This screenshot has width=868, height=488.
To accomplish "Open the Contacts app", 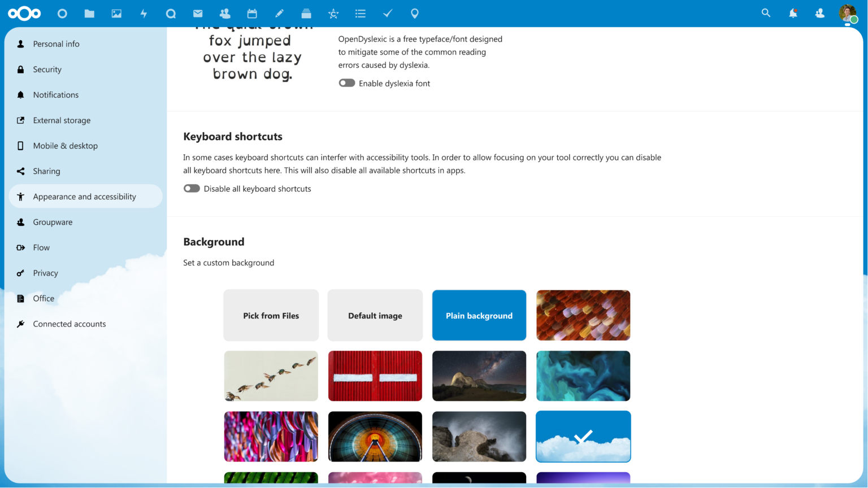I will click(x=225, y=13).
